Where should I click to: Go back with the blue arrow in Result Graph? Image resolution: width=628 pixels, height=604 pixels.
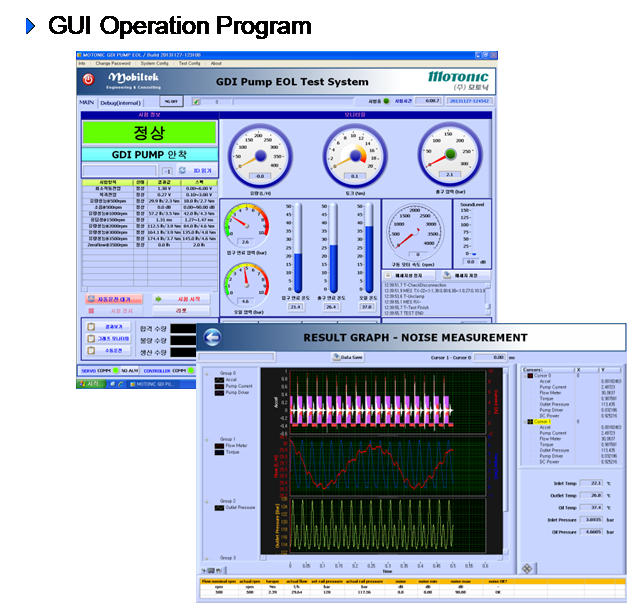click(x=212, y=337)
